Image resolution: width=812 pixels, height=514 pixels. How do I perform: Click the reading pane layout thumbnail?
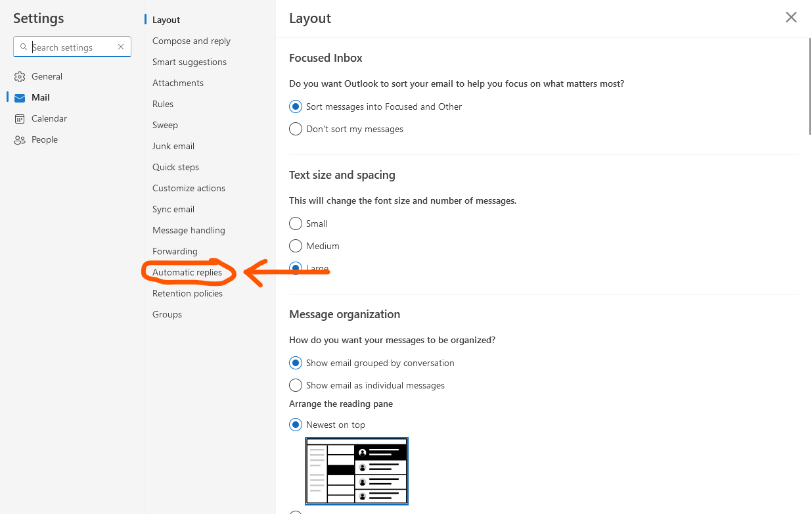click(x=357, y=471)
